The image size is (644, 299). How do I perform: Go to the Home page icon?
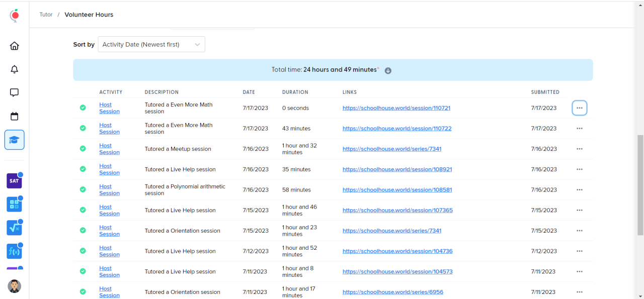click(15, 46)
